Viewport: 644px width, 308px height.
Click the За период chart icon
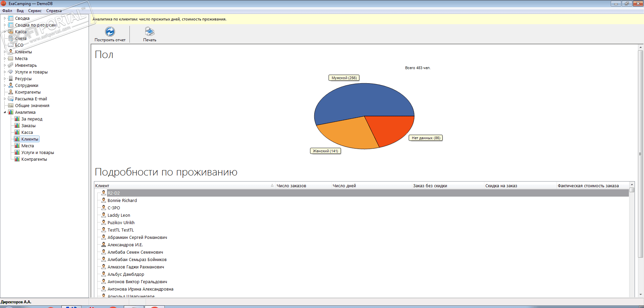17,119
